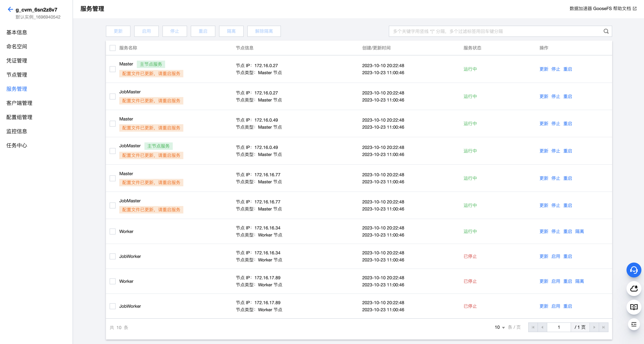Open the documentation book floating icon
Screen dimensions: 644x344
pos(634,307)
